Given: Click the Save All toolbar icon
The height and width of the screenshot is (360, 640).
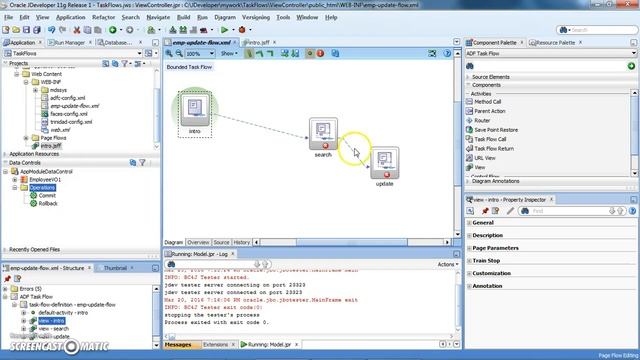Looking at the screenshot, I should [37, 30].
